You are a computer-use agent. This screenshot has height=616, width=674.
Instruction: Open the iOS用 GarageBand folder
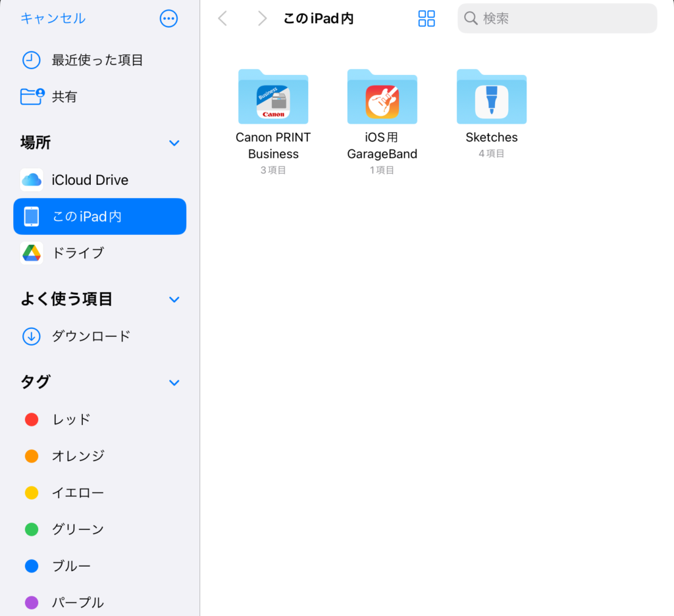tap(382, 97)
